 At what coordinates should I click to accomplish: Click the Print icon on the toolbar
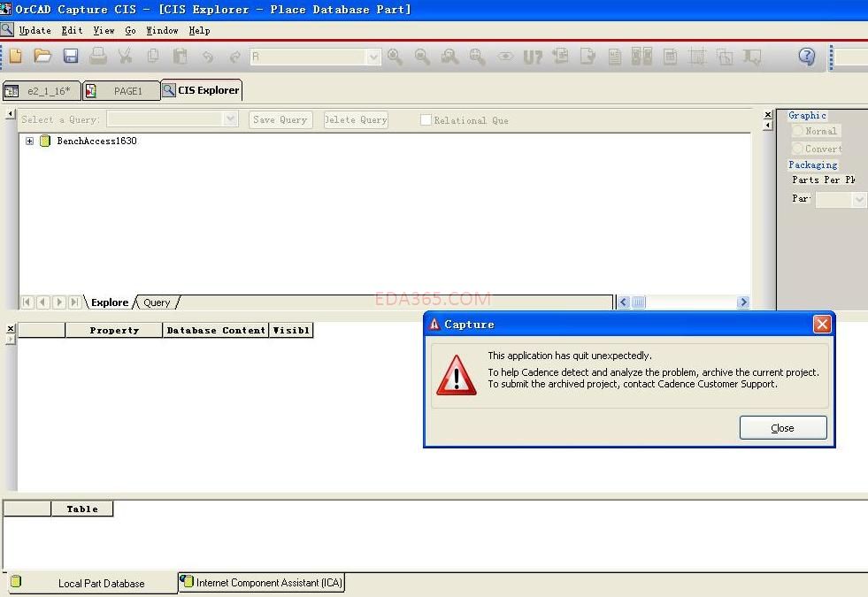(97, 56)
